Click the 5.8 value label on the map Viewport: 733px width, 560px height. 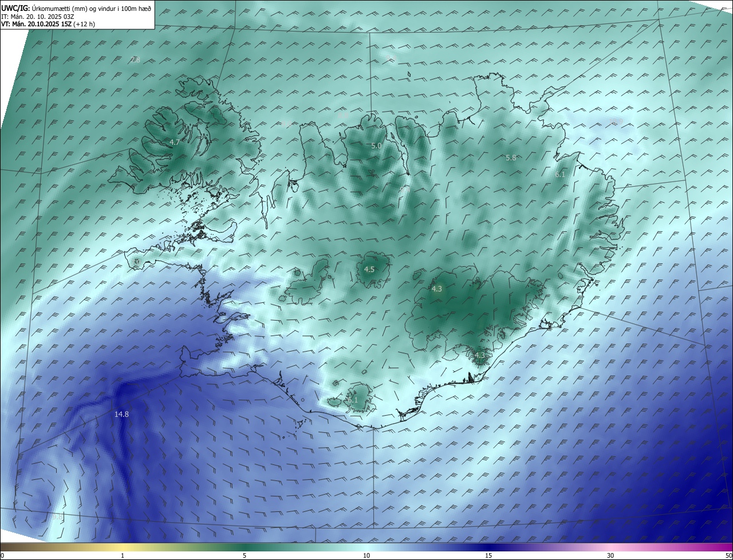511,157
